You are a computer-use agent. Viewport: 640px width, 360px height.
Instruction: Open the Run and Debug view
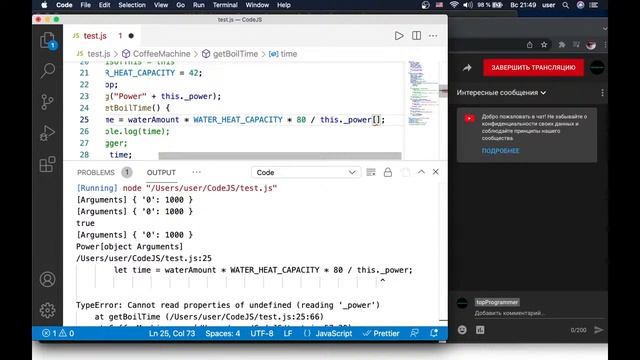pyautogui.click(x=47, y=133)
